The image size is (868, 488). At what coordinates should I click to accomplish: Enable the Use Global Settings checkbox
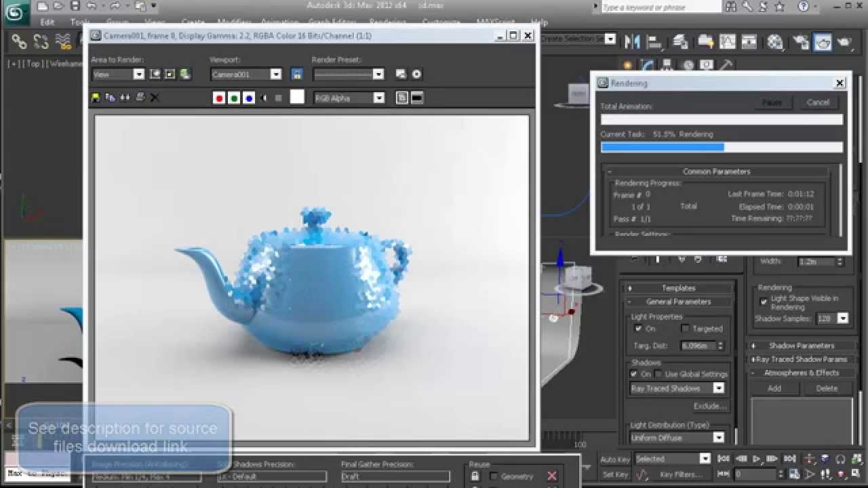pos(658,373)
